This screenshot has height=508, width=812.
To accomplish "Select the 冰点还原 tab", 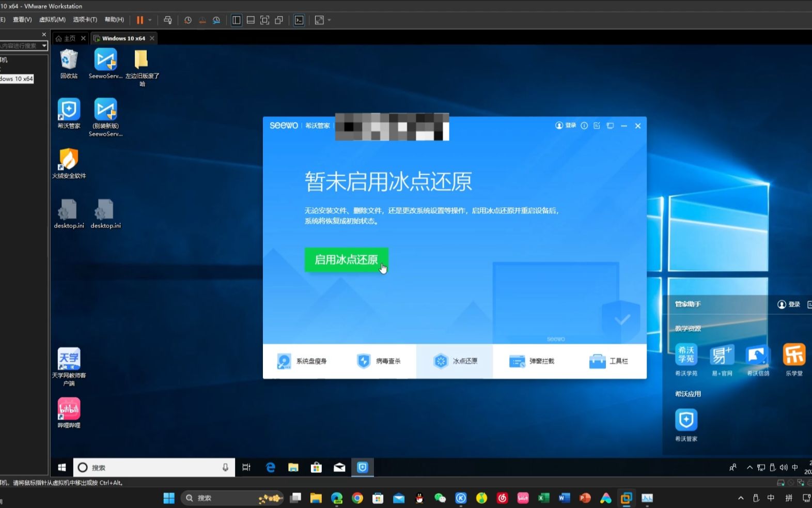I will [455, 361].
